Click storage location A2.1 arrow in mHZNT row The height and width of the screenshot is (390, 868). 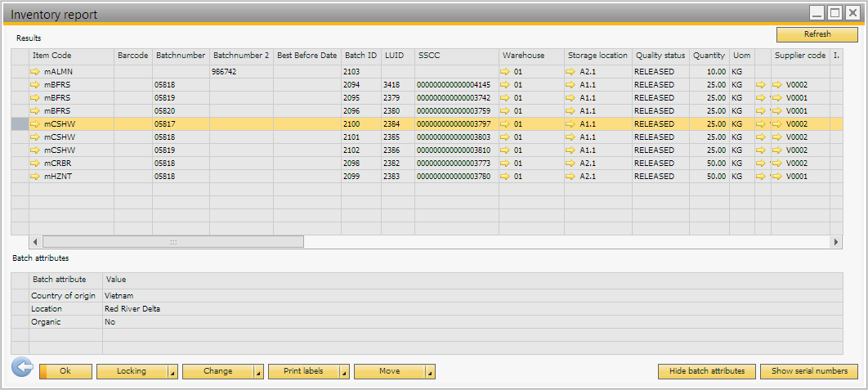click(570, 177)
